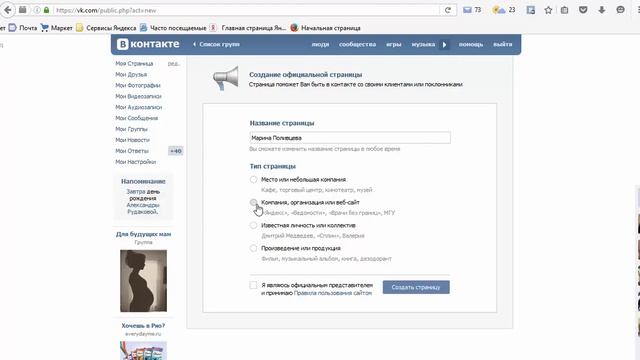Image resolution: width=640 pixels, height=360 pixels.
Task: Click the VKontakte logo
Action: pyautogui.click(x=148, y=44)
